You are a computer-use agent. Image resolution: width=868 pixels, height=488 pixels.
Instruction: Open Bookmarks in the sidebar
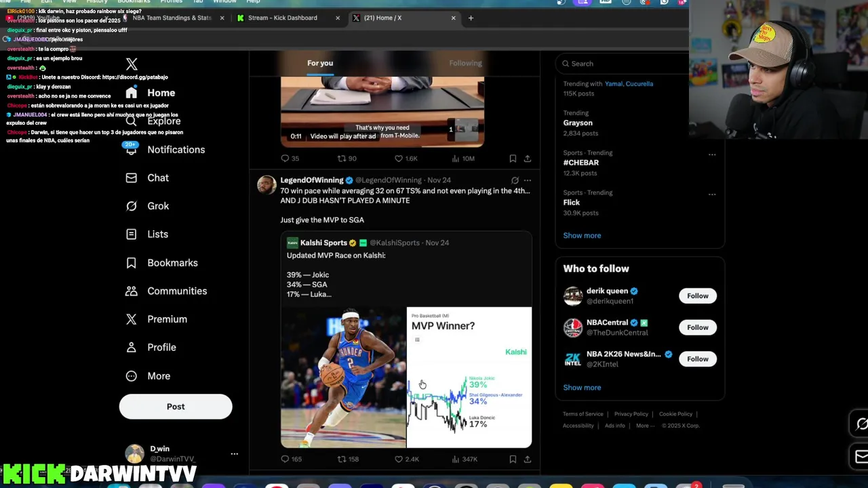point(161,263)
